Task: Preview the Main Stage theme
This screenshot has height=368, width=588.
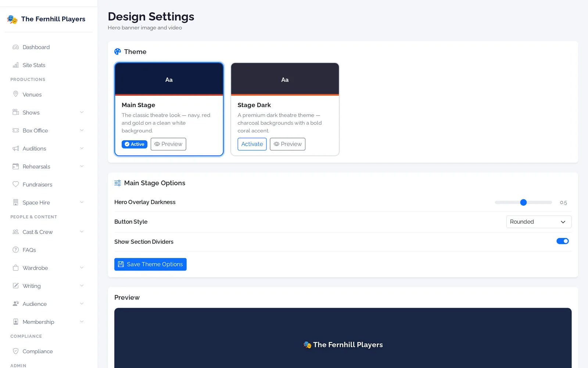Action: 168,144
